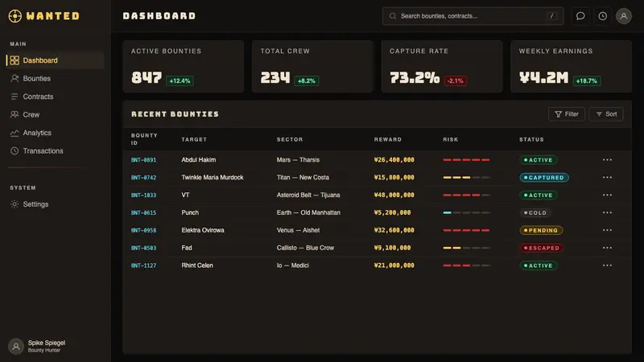Click the ACTIVE status for Rhint Celen
Screen dimensions: 644x362
tap(538, 265)
